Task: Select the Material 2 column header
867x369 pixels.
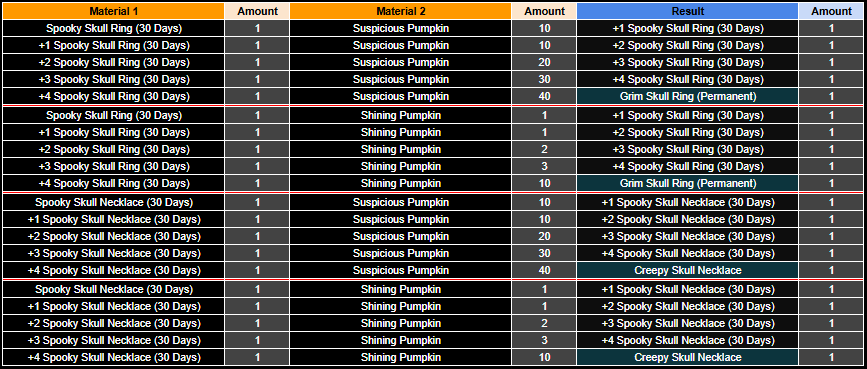Action: click(x=400, y=11)
